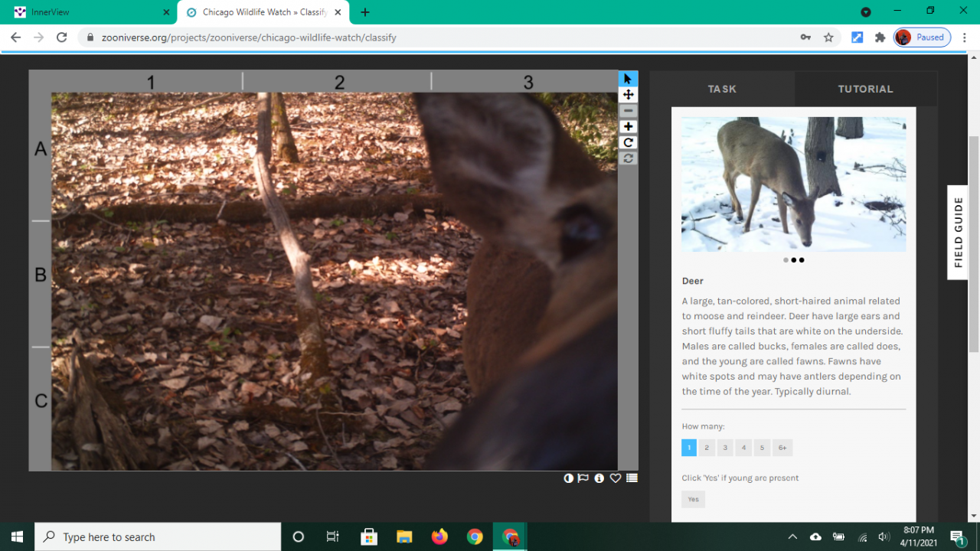Image resolution: width=980 pixels, height=551 pixels.
Task: Show second deer example photo dot
Action: pyautogui.click(x=793, y=260)
